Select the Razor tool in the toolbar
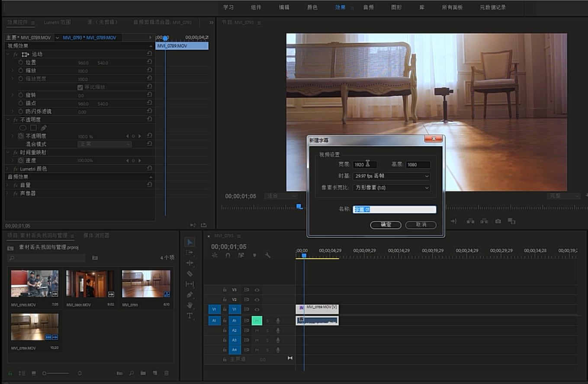588x384 pixels. click(190, 274)
